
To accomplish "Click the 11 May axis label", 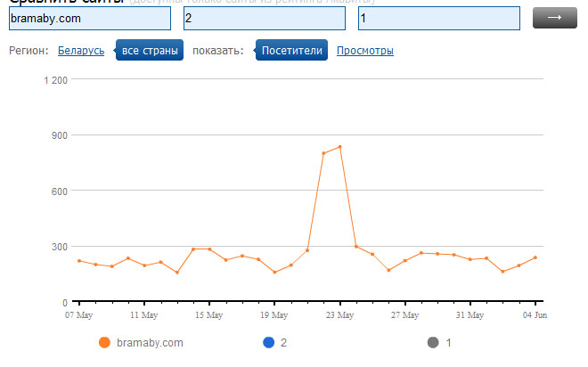I will [x=144, y=315].
